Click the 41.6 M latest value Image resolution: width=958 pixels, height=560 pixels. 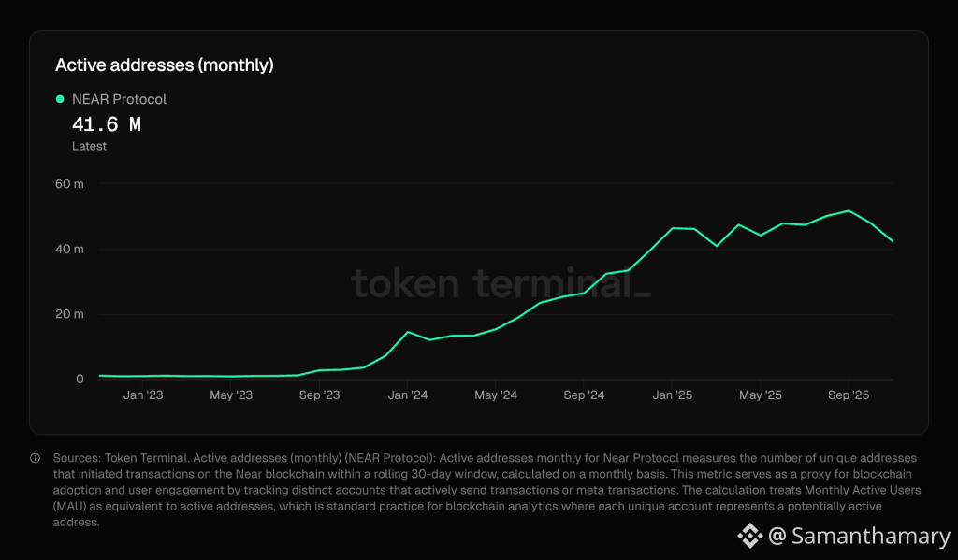(107, 124)
